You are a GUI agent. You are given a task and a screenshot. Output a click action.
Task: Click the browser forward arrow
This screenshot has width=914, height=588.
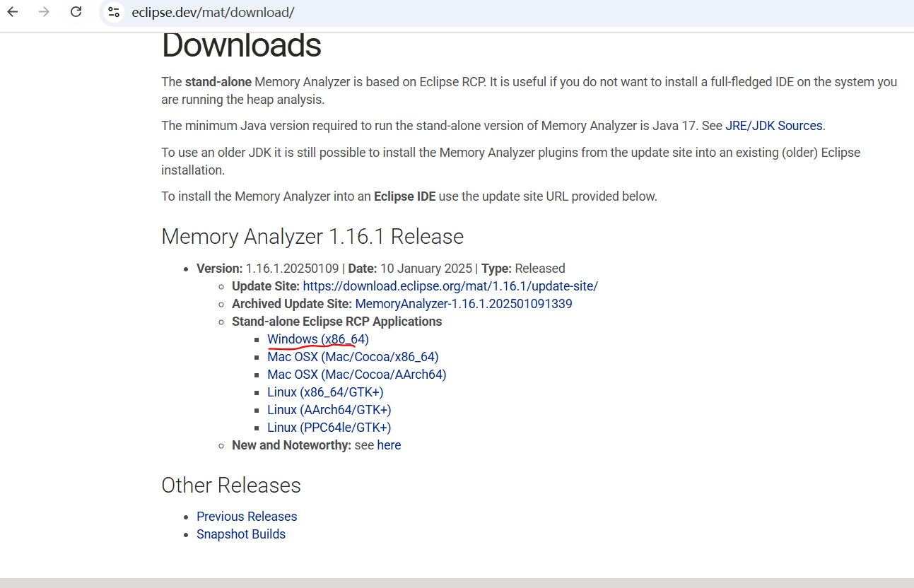45,12
